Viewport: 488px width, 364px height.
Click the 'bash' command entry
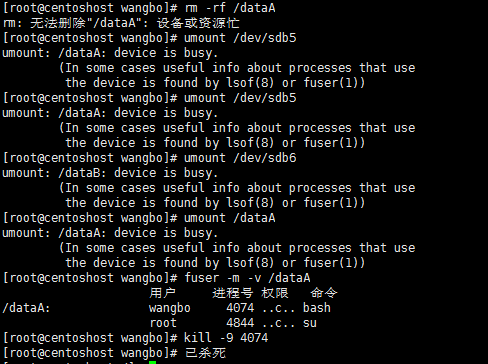317,308
